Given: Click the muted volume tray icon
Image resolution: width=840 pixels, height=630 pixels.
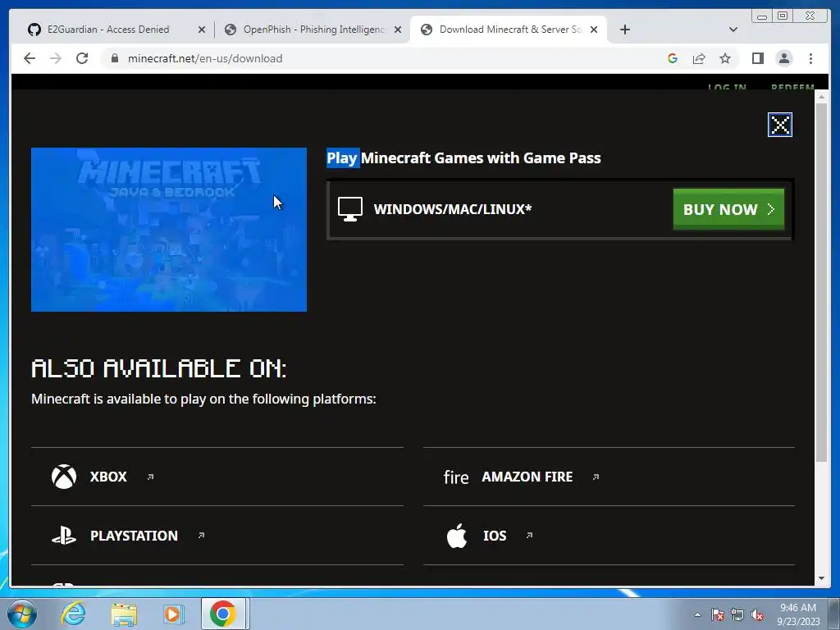Looking at the screenshot, I should pos(757,614).
